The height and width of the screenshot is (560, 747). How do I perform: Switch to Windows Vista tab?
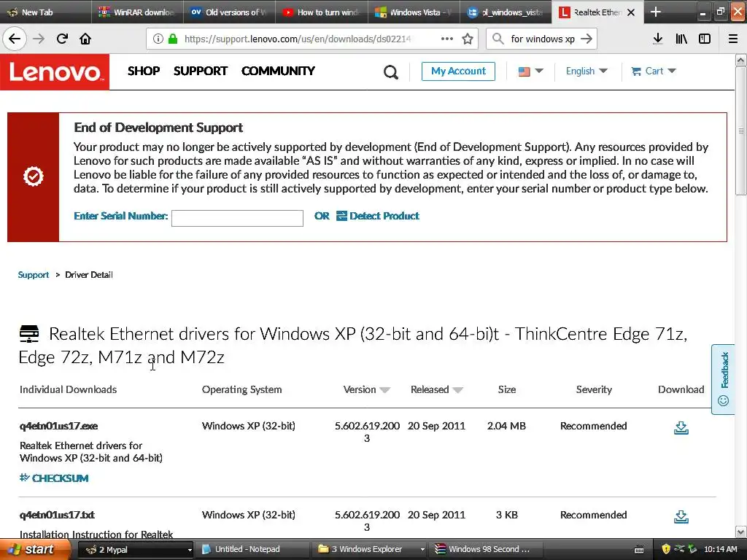click(414, 12)
